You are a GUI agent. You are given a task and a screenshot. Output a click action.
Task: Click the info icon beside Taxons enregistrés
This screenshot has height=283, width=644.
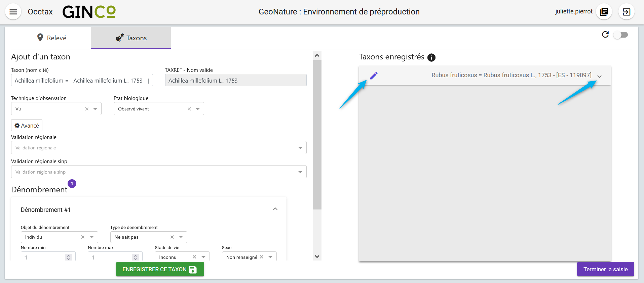pyautogui.click(x=431, y=57)
